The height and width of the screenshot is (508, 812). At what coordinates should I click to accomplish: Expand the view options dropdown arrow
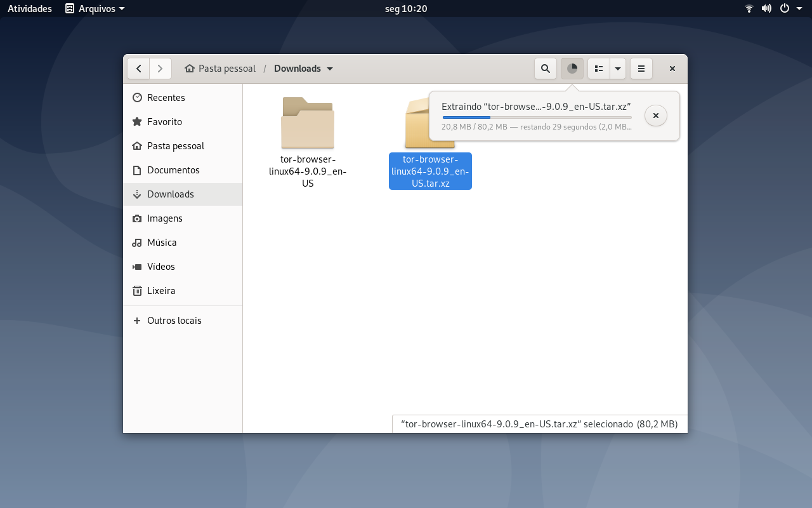pos(618,69)
